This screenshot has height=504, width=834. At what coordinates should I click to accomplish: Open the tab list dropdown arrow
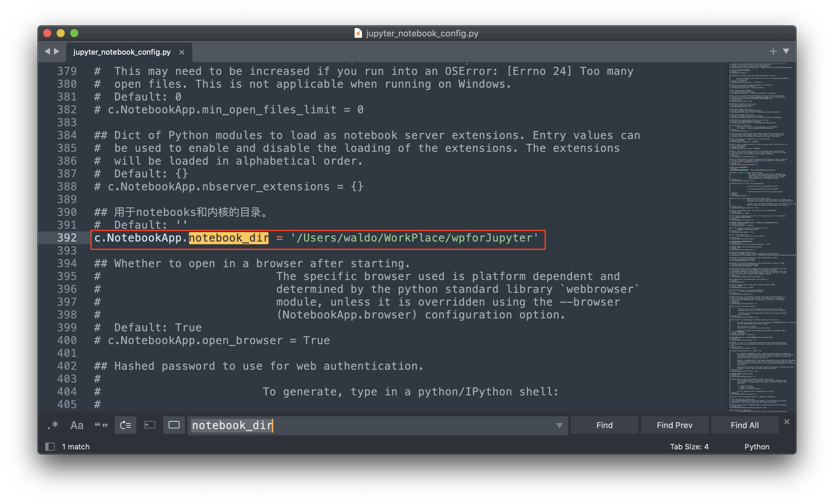(x=786, y=52)
